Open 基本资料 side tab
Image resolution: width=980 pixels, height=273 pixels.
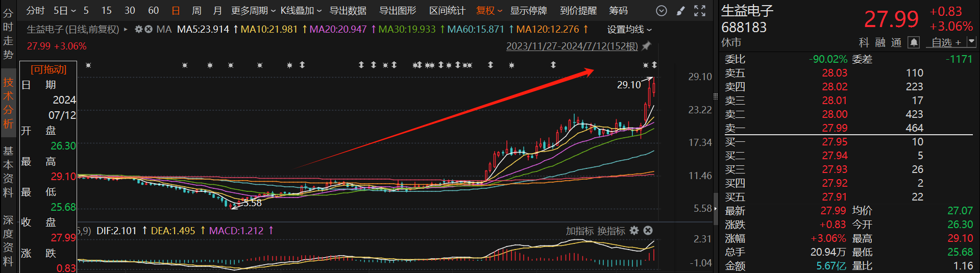[x=8, y=172]
